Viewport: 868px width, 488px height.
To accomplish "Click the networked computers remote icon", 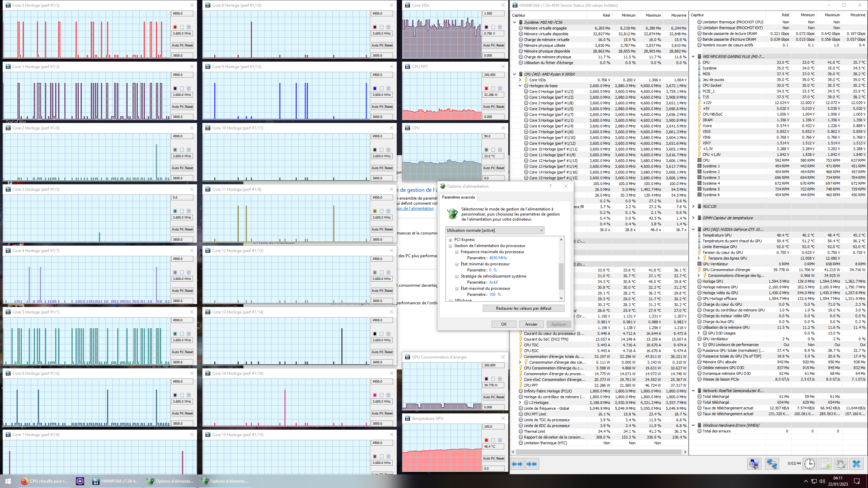I will 772,464.
